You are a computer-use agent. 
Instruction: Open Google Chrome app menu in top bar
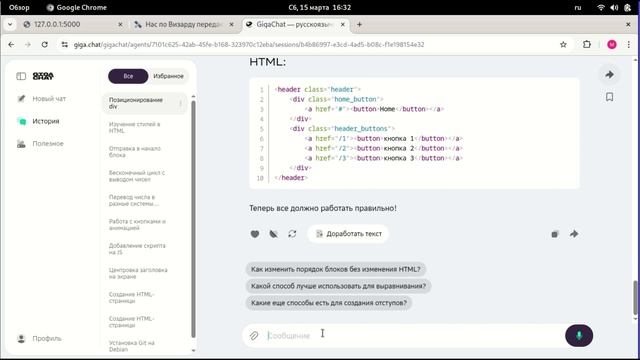[77, 7]
